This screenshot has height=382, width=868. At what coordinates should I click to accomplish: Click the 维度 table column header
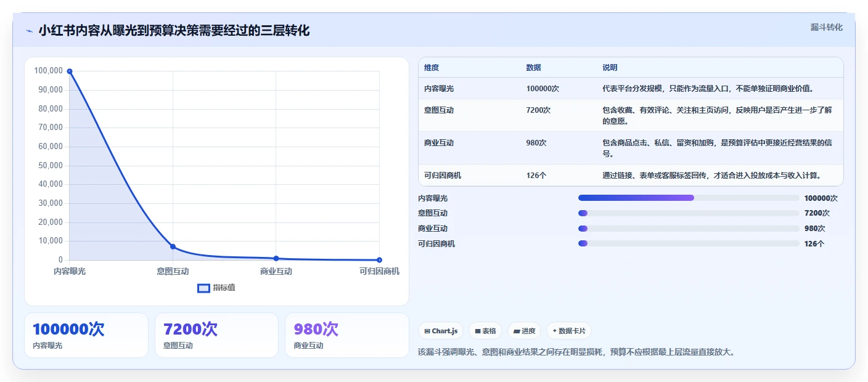pos(432,68)
